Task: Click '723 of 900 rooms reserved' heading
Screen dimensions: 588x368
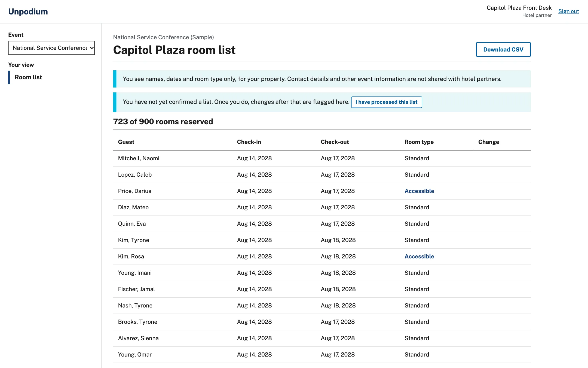Action: (x=163, y=122)
